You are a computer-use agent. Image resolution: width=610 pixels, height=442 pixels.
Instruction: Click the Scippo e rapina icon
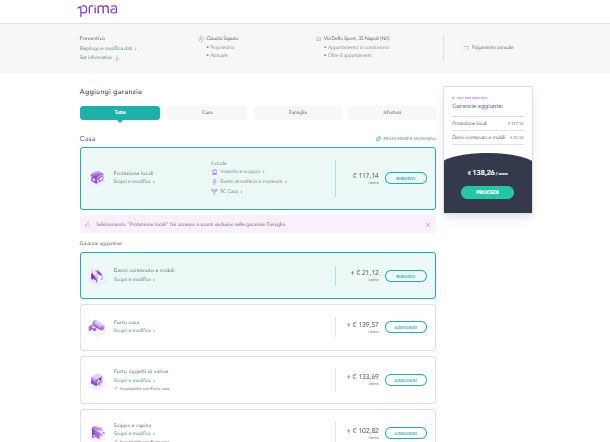(x=97, y=432)
